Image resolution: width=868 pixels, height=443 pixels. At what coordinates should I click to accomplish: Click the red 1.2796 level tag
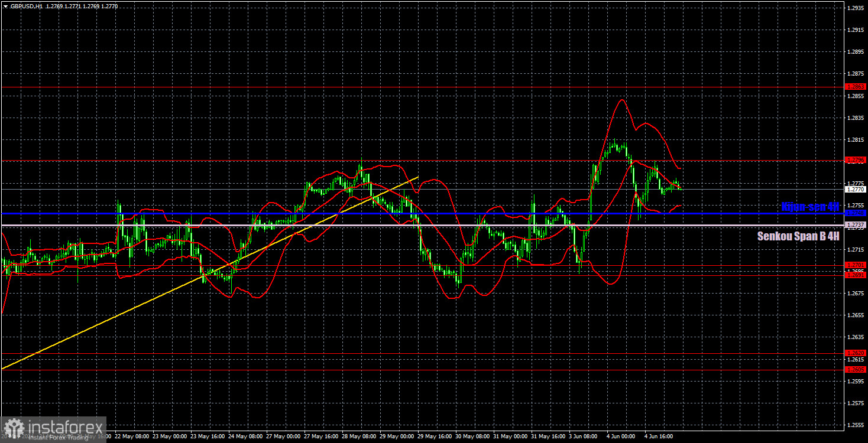[856, 159]
